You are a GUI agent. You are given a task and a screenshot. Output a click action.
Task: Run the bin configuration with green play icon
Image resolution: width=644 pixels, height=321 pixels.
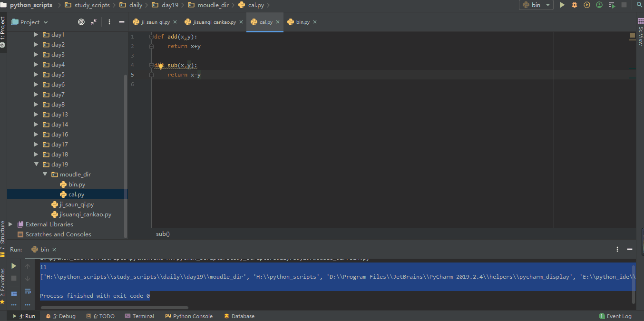[562, 5]
